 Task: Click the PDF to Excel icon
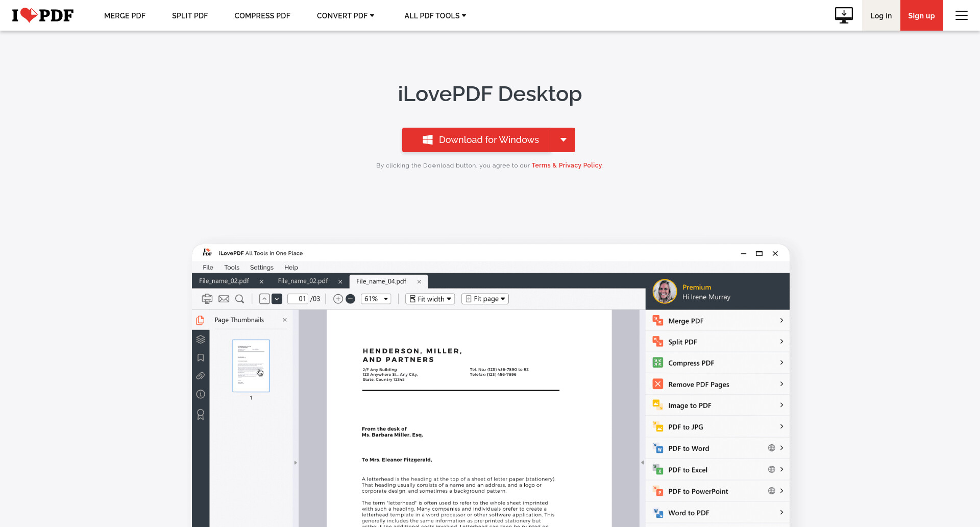click(657, 469)
